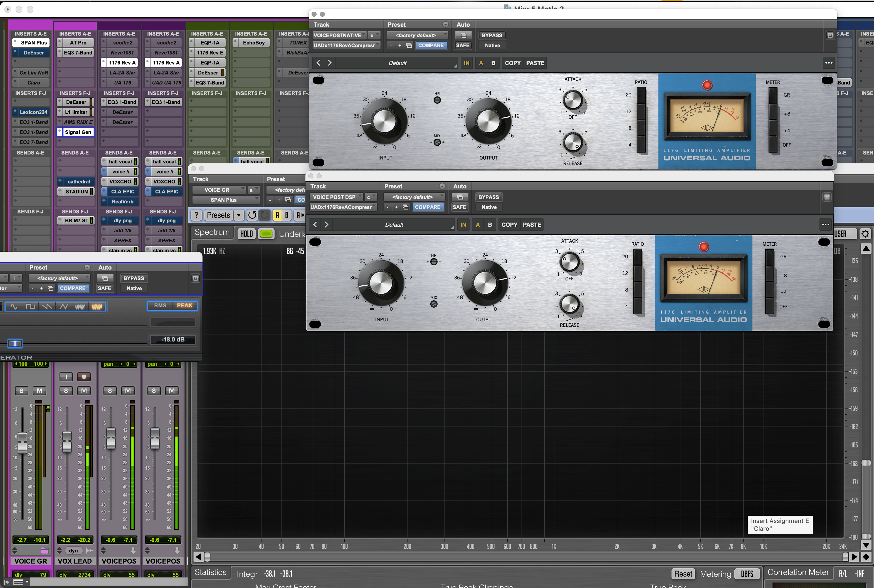The width and height of the screenshot is (874, 588).
Task: Mute the VOICE GR channel
Action: coord(39,391)
